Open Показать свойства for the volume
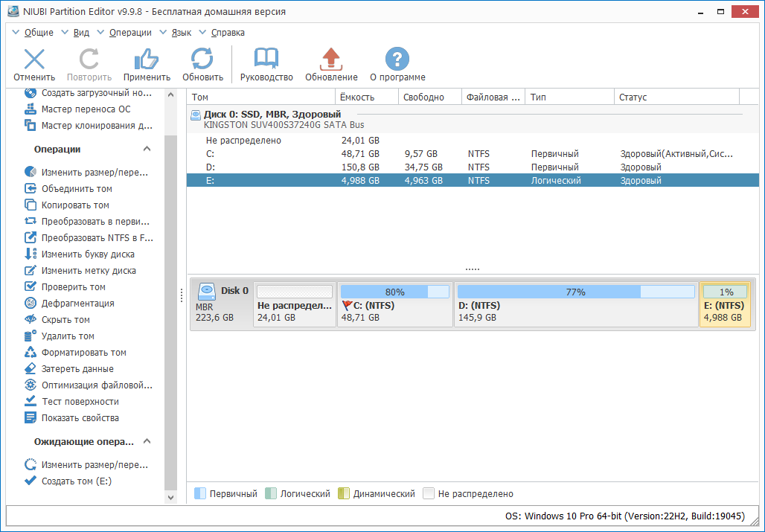Viewport: 765px width, 532px height. 71,418
